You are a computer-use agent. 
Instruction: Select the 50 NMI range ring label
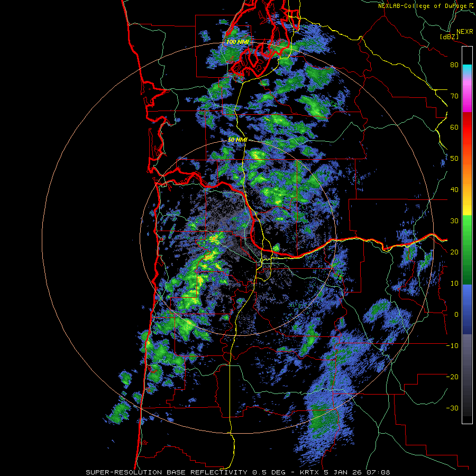coord(237,140)
